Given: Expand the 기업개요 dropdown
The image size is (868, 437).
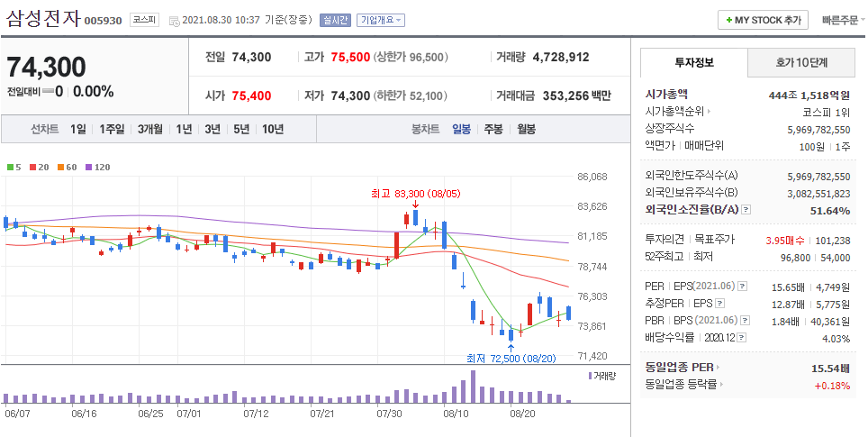Looking at the screenshot, I should [381, 20].
